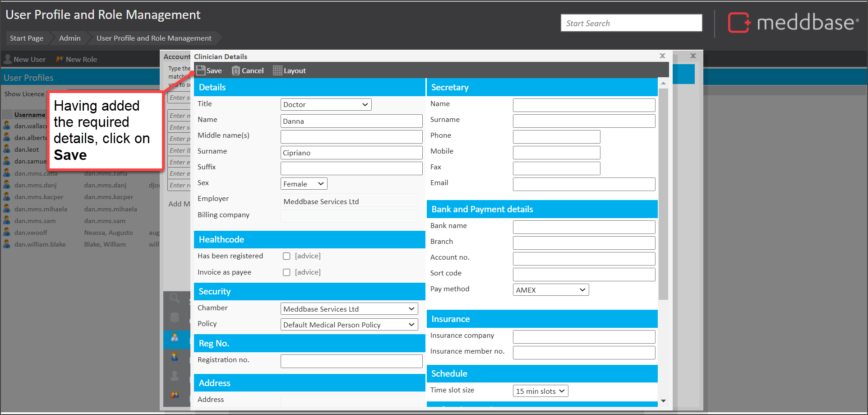The height and width of the screenshot is (415, 868).
Task: Click the Save floppy disk icon
Action: click(201, 71)
